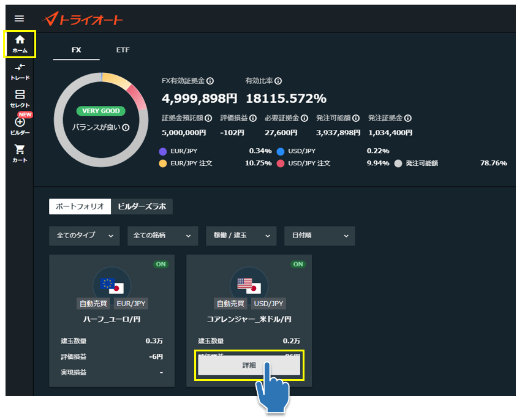This screenshot has height=420, width=522.
Task: Click 自動売買 tag on ハーフ_ユーロ/円 card
Action: pyautogui.click(x=93, y=304)
